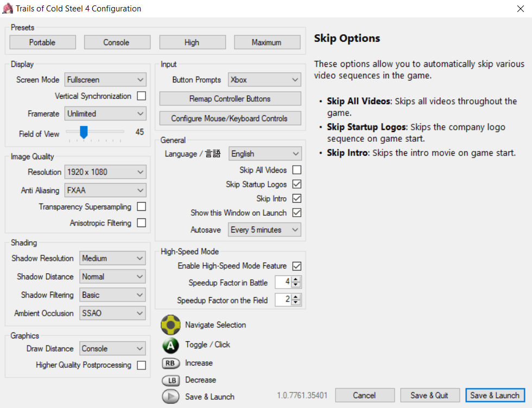532x408 pixels.
Task: Open the Shadow Resolution dropdown
Action: pyautogui.click(x=113, y=258)
